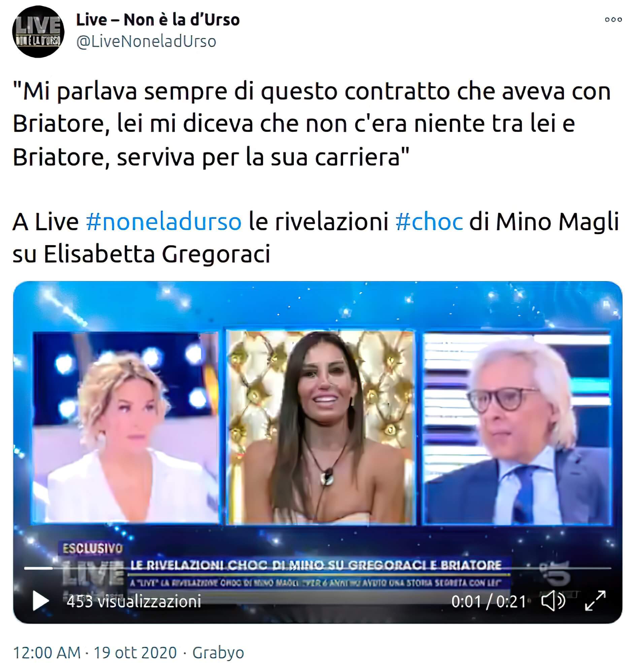This screenshot has height=672, width=633.
Task: Open the Live – Non è la d'Urso profile avatar
Action: [x=38, y=32]
